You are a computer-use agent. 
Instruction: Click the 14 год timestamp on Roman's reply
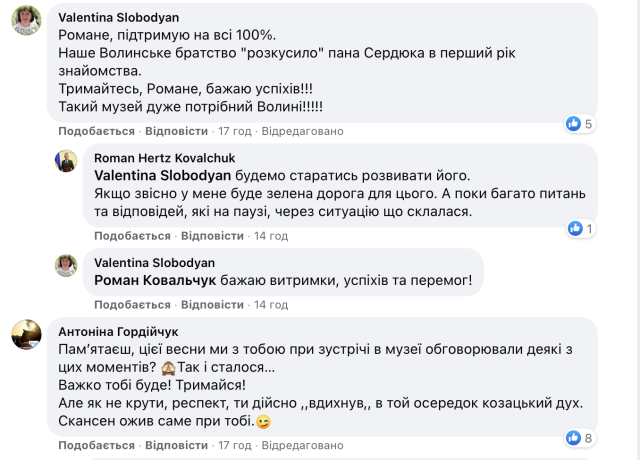[271, 236]
